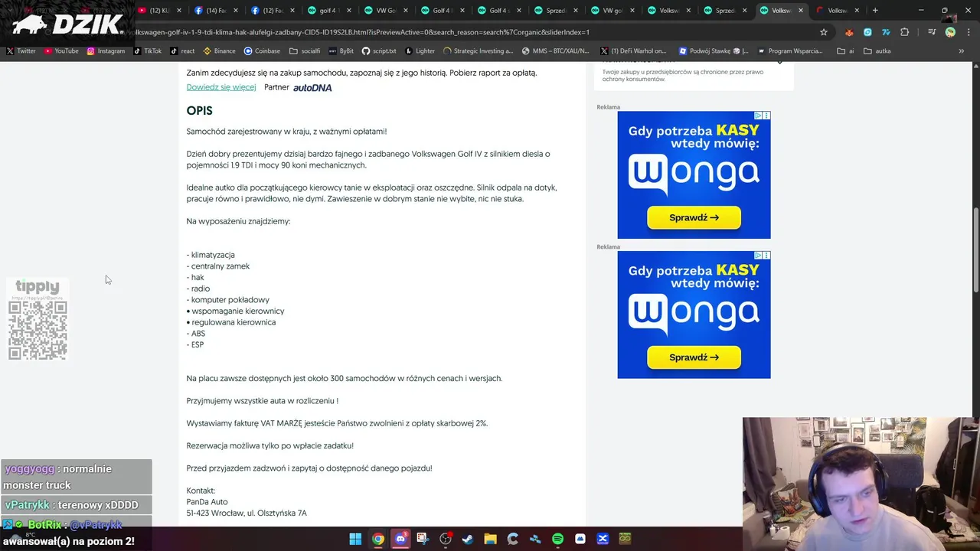Open the Extensions puzzle icon
The width and height of the screenshot is (980, 551).
904,32
